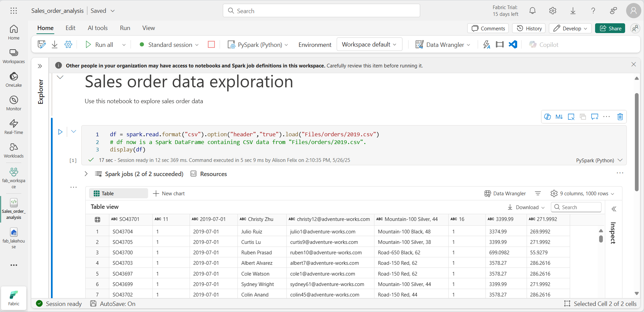Open fab_workspace in the sidebar

13,178
